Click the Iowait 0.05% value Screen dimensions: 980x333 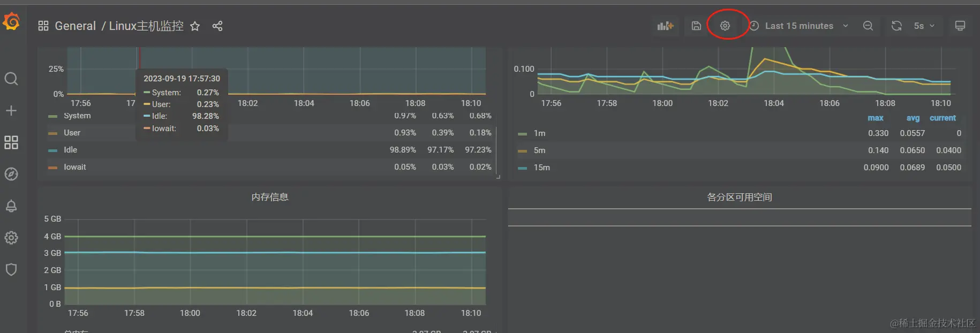(x=405, y=167)
